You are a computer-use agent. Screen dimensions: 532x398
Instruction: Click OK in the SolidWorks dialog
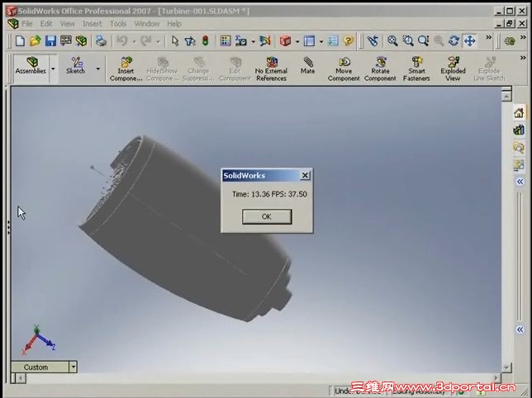tap(267, 216)
